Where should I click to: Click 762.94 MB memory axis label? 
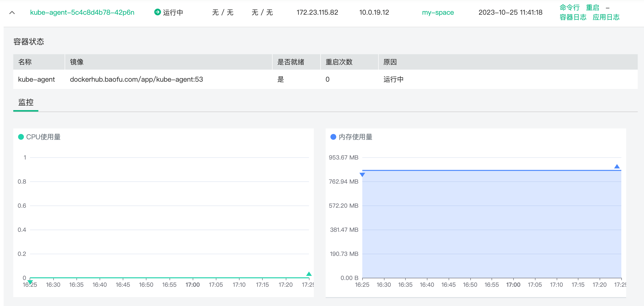pyautogui.click(x=343, y=182)
